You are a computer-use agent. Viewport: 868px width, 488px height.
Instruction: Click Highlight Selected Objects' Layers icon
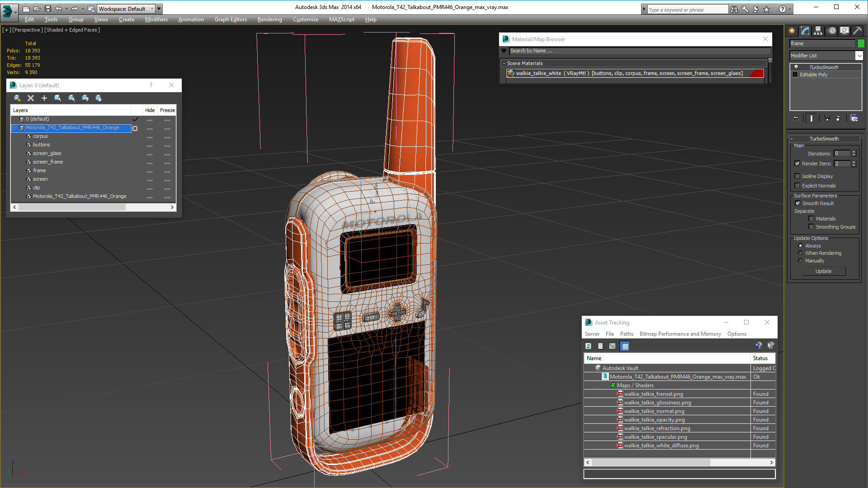71,98
